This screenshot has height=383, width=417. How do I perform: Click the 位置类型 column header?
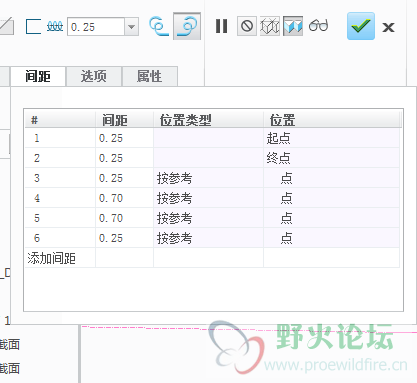208,120
